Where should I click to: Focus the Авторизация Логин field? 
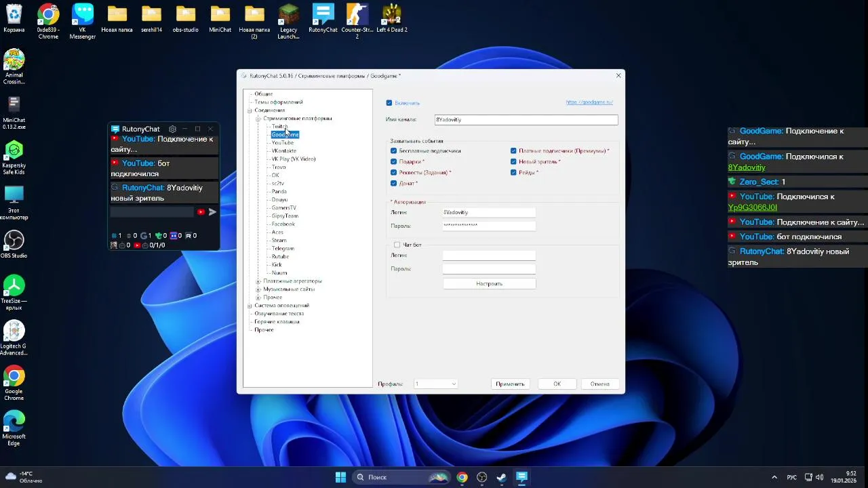[x=489, y=213]
